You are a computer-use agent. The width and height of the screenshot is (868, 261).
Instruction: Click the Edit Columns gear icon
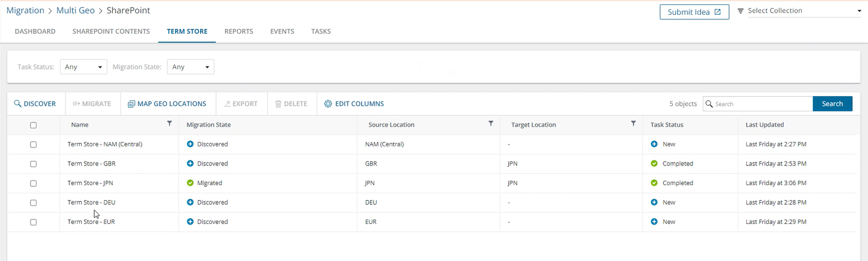[328, 104]
